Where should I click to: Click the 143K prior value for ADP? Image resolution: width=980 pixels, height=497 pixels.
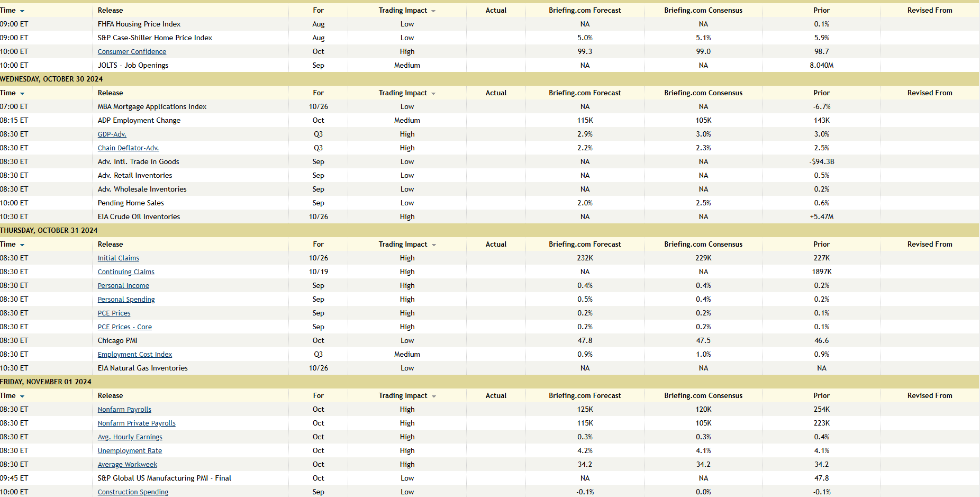click(x=821, y=120)
